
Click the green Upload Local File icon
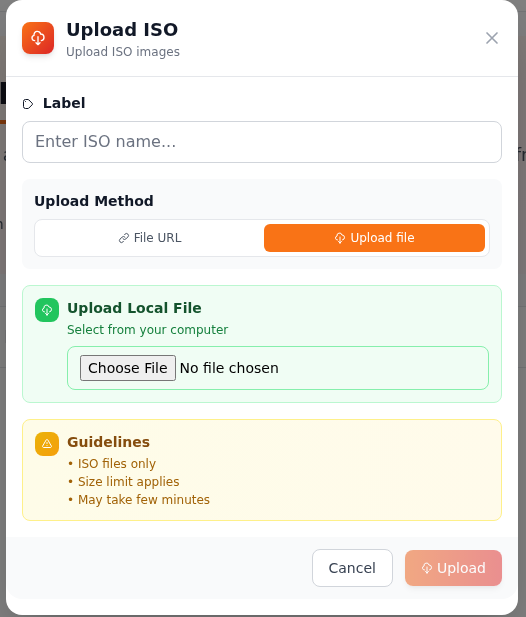point(47,310)
